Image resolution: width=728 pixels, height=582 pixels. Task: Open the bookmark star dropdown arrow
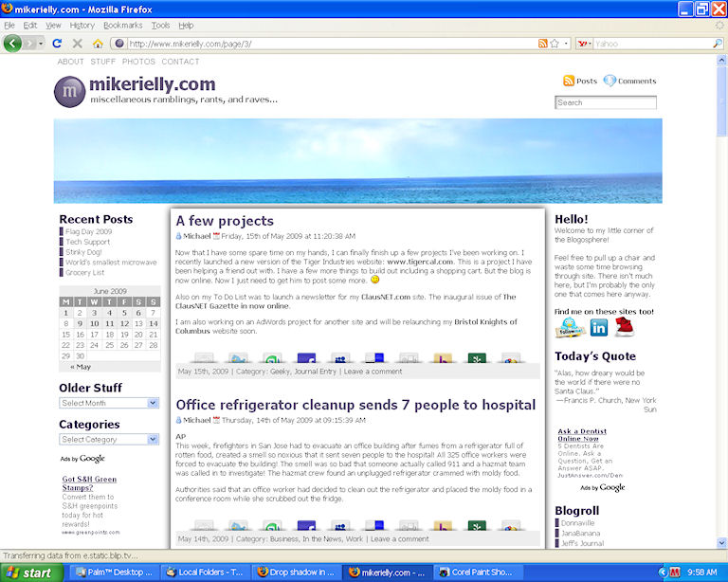pyautogui.click(x=566, y=44)
